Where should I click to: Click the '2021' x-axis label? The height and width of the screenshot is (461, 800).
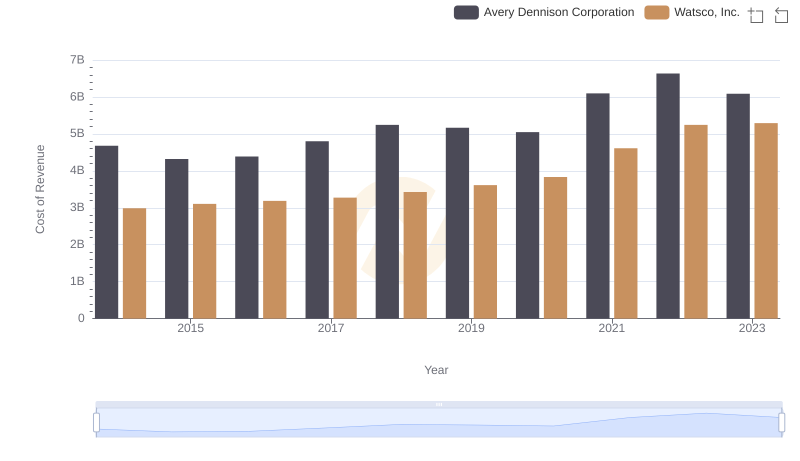point(611,328)
